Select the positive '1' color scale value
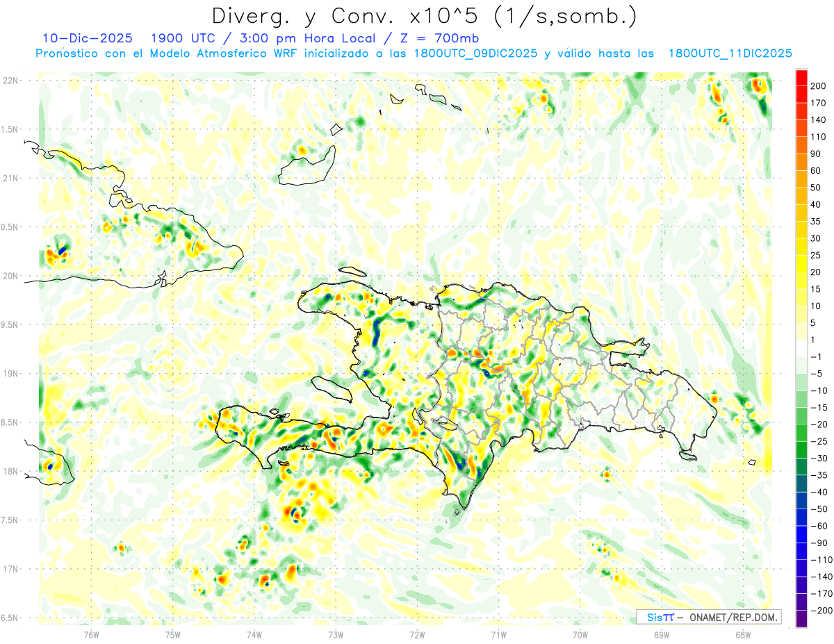Viewport: 834px width, 644px height. click(x=814, y=340)
